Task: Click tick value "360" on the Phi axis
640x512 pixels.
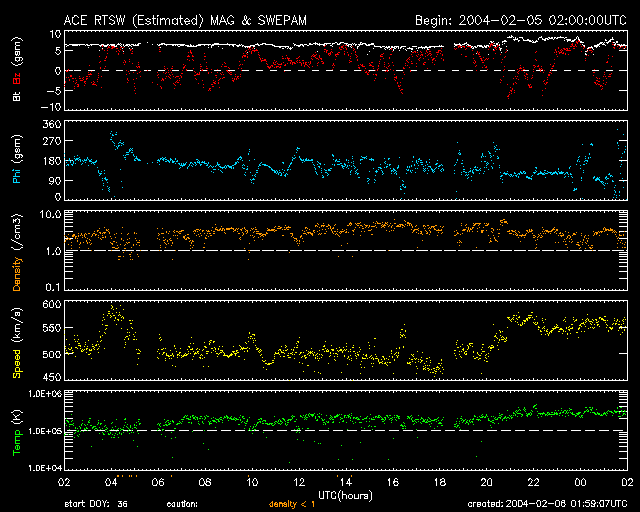Action: [x=51, y=124]
